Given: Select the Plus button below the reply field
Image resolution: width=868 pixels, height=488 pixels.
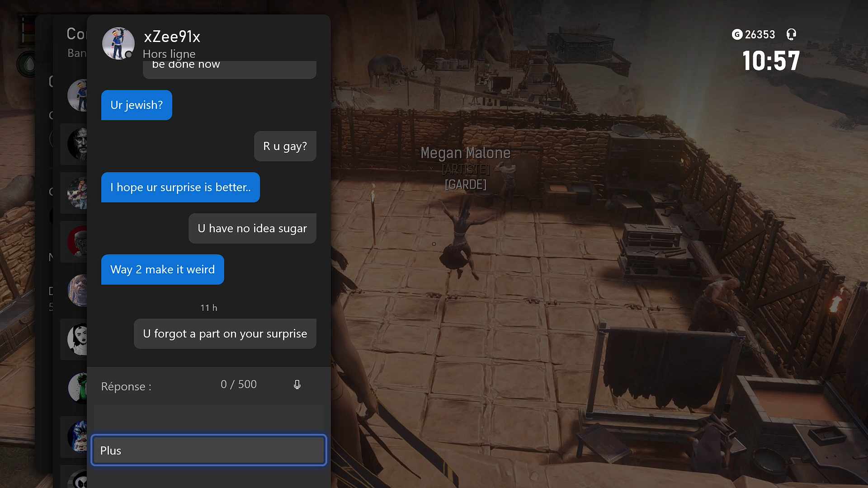Looking at the screenshot, I should pos(208,450).
